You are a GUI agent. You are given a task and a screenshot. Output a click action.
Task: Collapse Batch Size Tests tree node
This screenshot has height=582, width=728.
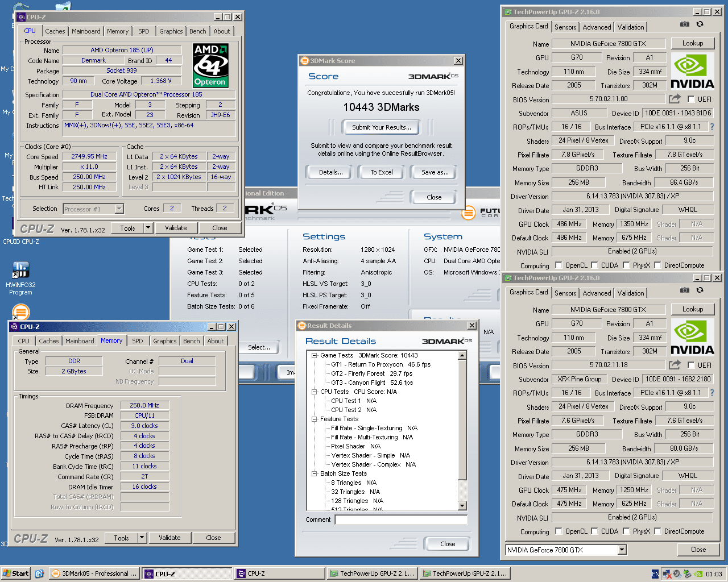[314, 473]
